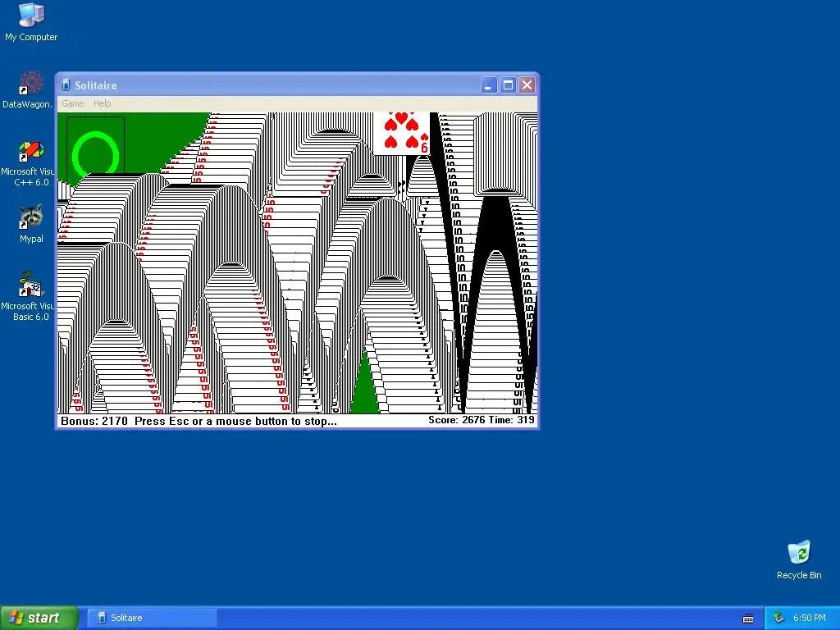The width and height of the screenshot is (840, 630).
Task: Click the Score: 2676 Time: 319 text
Action: [481, 420]
